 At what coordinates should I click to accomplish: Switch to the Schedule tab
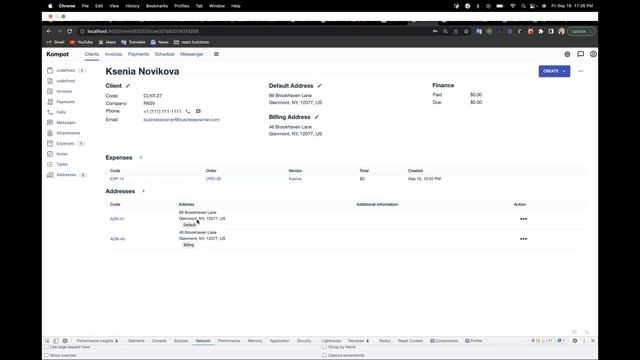pyautogui.click(x=164, y=54)
